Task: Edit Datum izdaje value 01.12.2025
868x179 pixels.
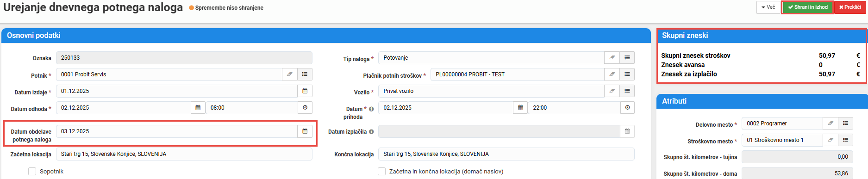Action: click(x=177, y=91)
